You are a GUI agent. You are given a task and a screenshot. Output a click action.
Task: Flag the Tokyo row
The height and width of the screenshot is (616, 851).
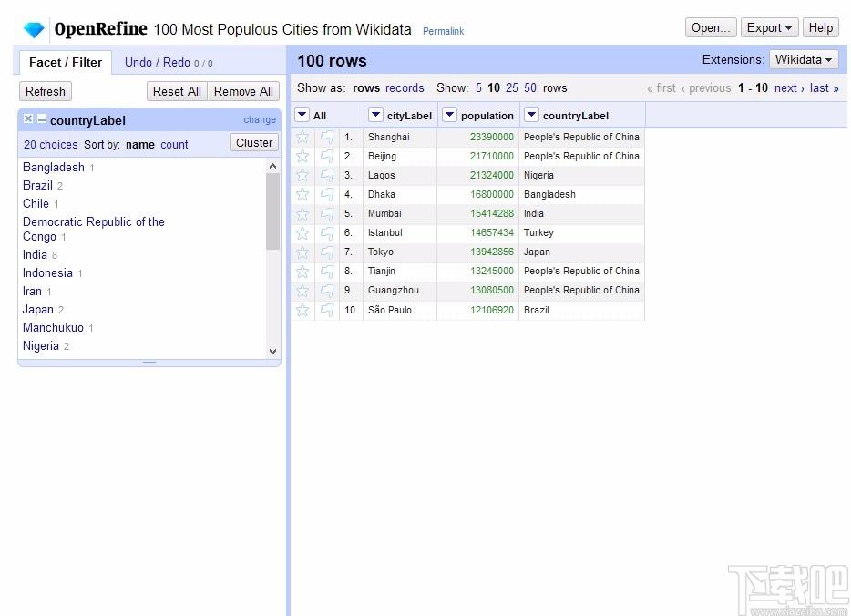click(327, 252)
